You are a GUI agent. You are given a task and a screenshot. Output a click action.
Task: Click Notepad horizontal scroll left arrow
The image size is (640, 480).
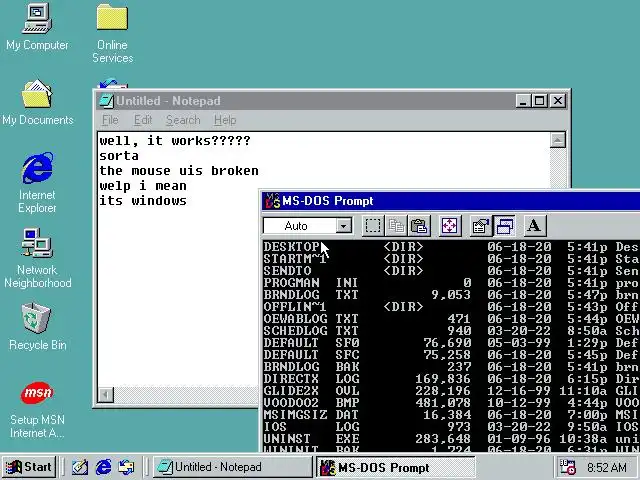tap(106, 395)
